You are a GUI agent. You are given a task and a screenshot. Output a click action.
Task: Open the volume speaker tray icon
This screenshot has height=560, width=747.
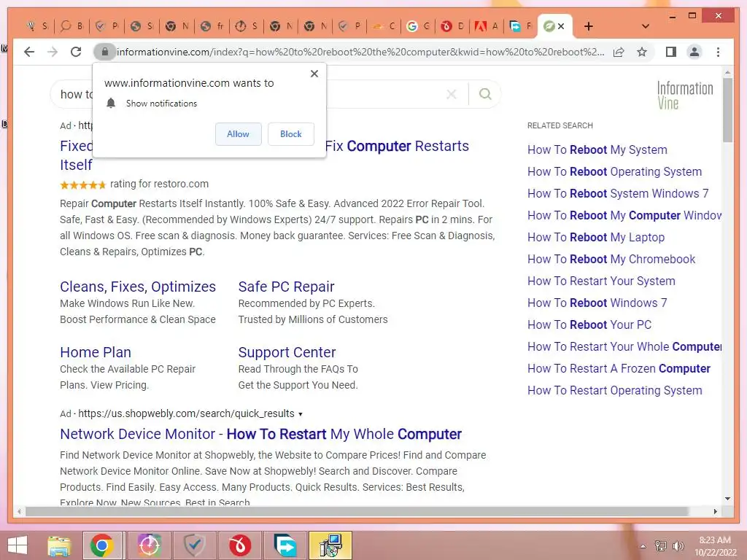pyautogui.click(x=678, y=546)
